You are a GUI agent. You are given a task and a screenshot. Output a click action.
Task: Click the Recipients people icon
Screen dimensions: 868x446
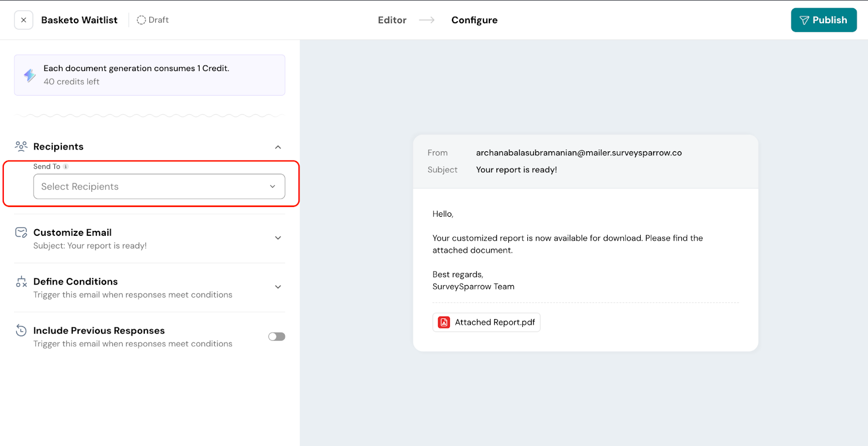pos(21,146)
